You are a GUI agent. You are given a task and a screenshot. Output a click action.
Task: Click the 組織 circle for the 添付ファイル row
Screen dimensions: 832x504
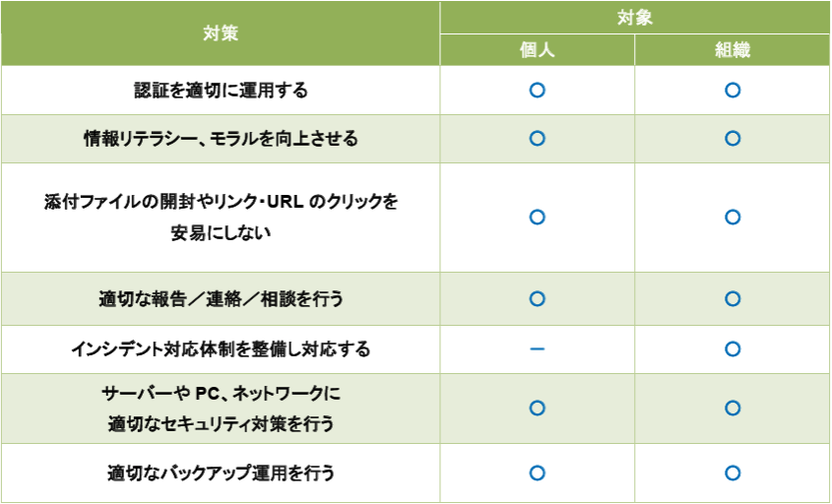click(x=733, y=217)
